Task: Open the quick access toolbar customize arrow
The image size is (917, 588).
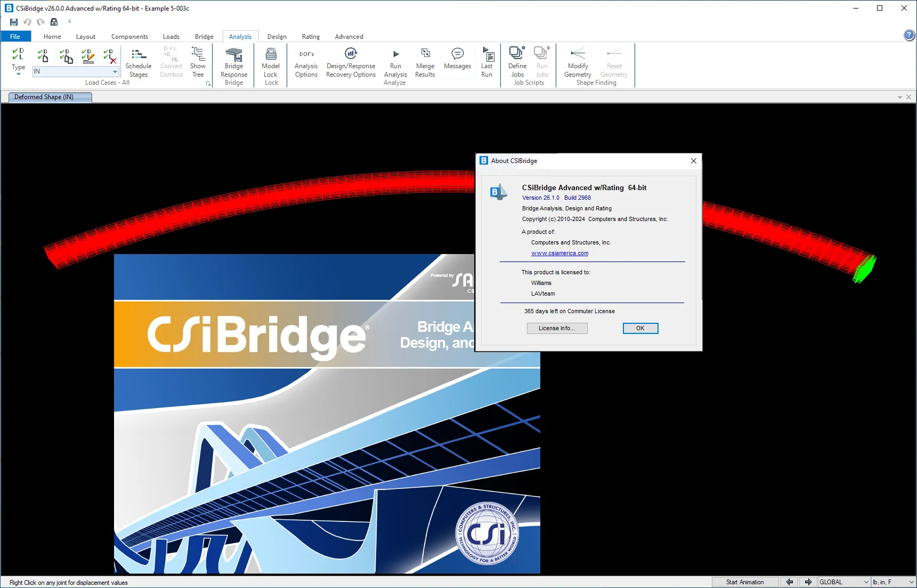Action: pyautogui.click(x=69, y=22)
